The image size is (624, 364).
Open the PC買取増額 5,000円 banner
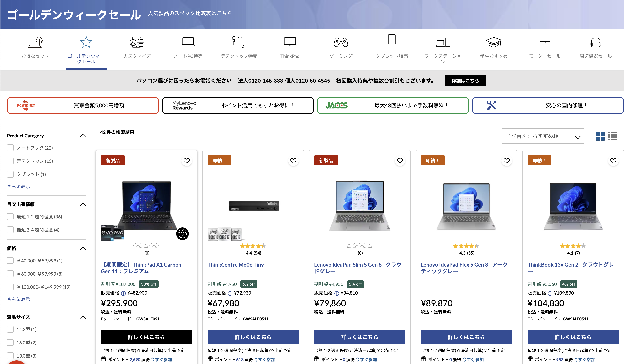[83, 105]
